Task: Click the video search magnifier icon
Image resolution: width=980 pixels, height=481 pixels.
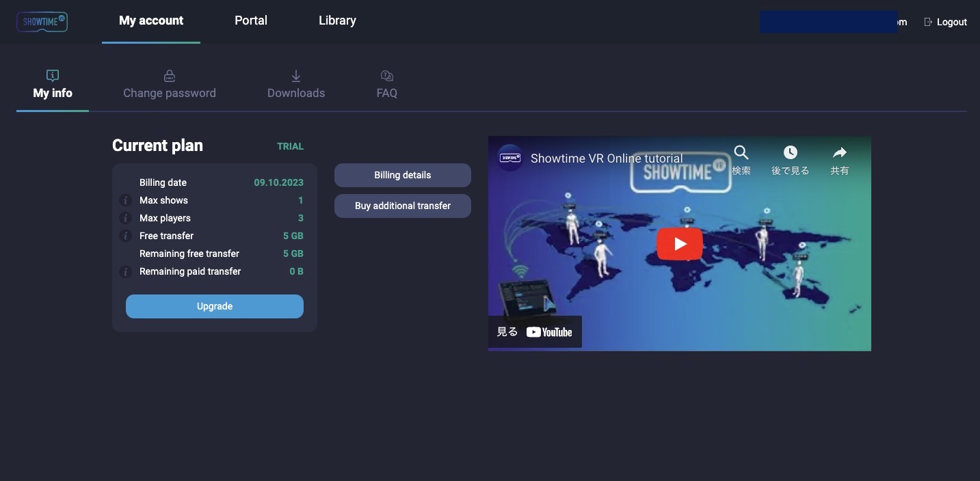Action: 741,153
